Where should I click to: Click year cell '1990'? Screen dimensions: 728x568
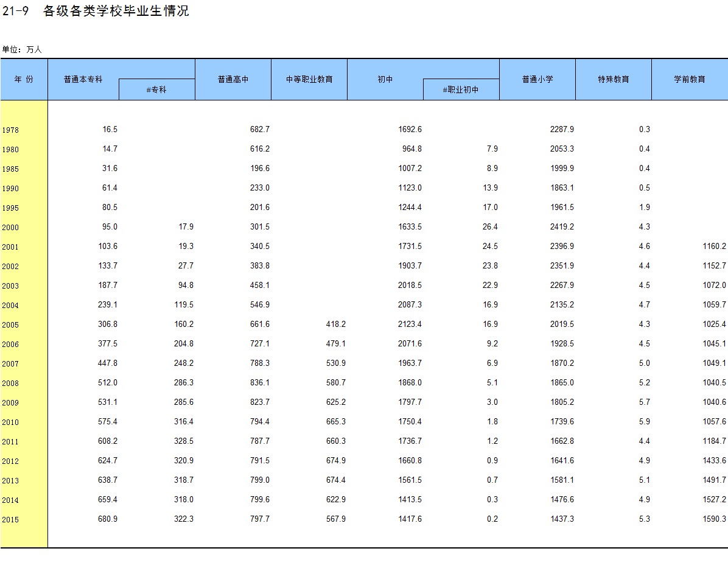(10, 189)
